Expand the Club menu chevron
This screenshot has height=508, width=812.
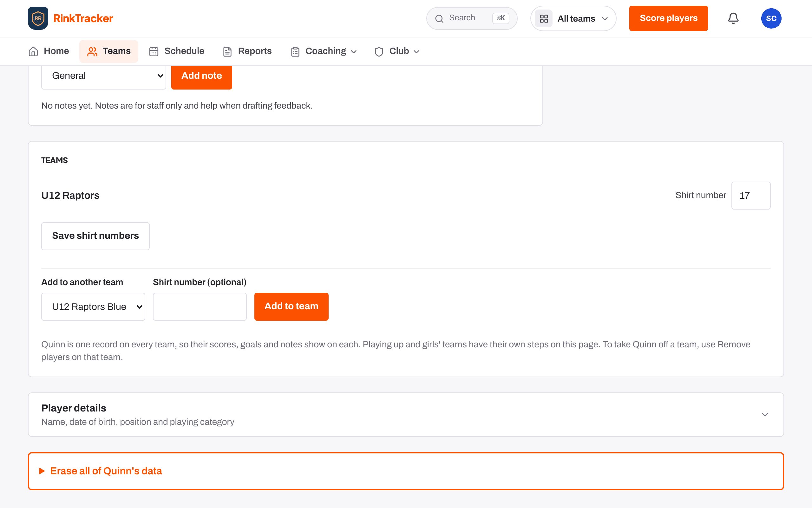416,51
